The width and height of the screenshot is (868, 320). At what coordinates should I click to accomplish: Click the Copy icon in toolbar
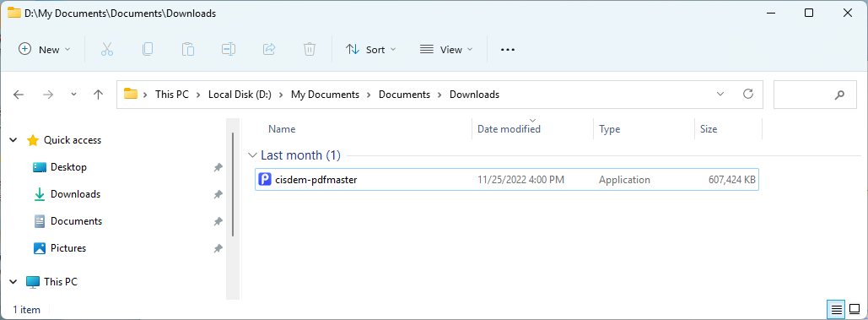148,49
